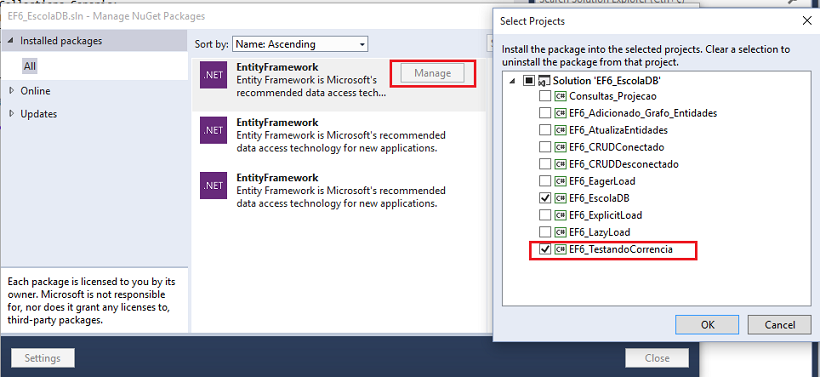This screenshot has height=377, width=820.
Task: Collapse the Solution 'EF6_EscolaDB' tree node
Action: point(512,81)
